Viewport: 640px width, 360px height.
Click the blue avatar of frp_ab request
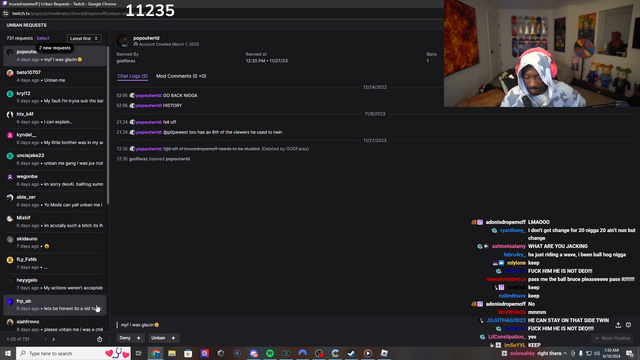(x=10, y=302)
